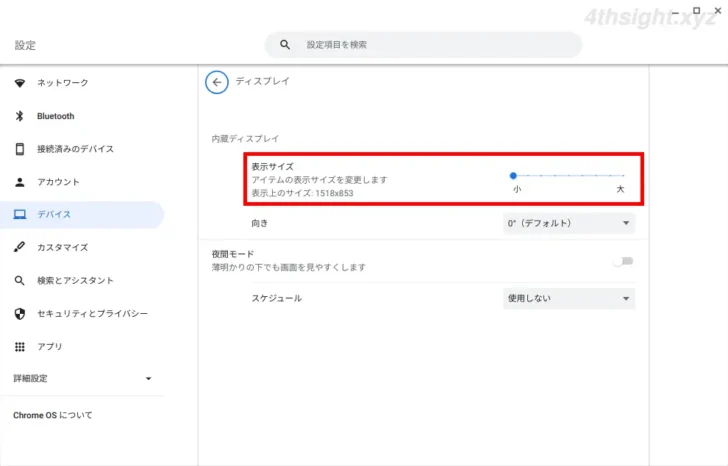Viewport: 728px width, 466px height.
Task: Click the grid icon beside アプリ
Action: tap(20, 347)
